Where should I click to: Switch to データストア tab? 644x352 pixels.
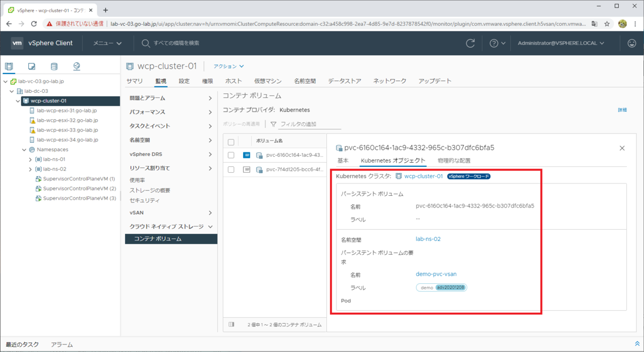[345, 81]
